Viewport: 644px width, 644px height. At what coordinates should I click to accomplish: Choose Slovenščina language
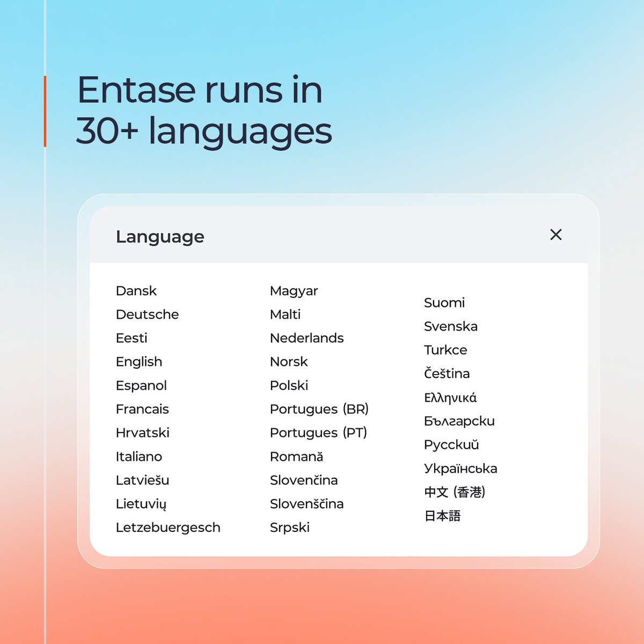click(x=307, y=504)
